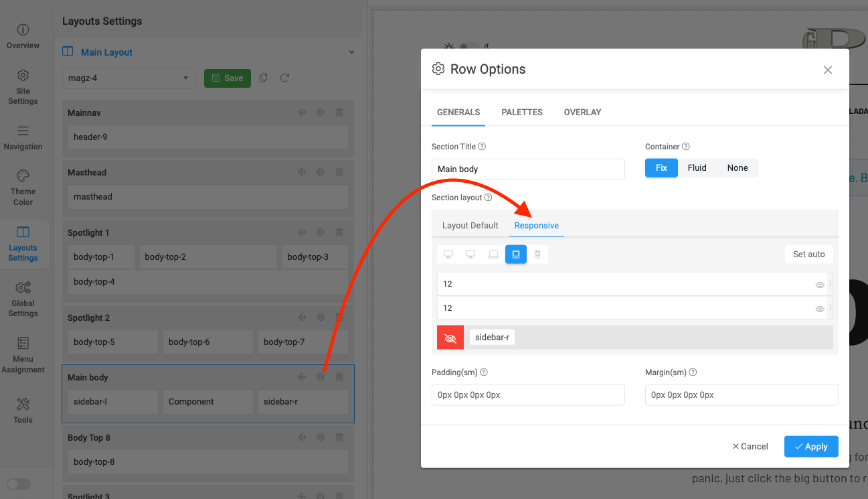The width and height of the screenshot is (868, 499).
Task: Click the Section Title input field
Action: coord(528,169)
